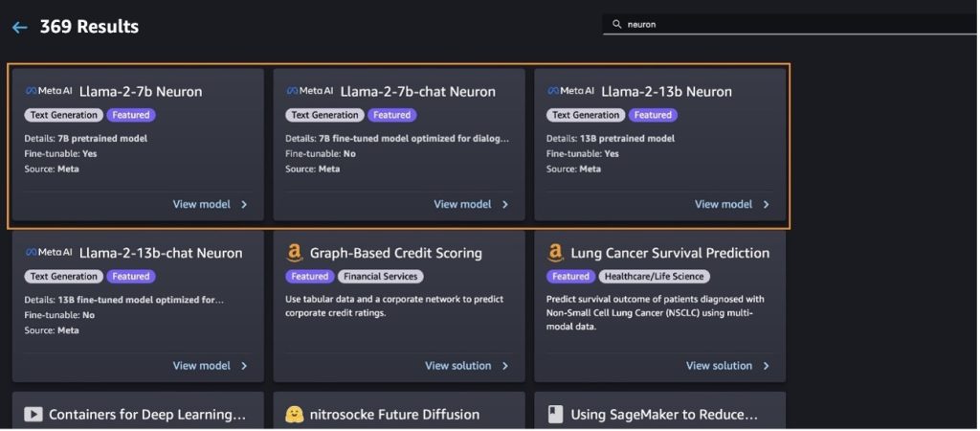Open View model for Llama-2-7b Neuron
The image size is (980, 431).
click(x=201, y=204)
